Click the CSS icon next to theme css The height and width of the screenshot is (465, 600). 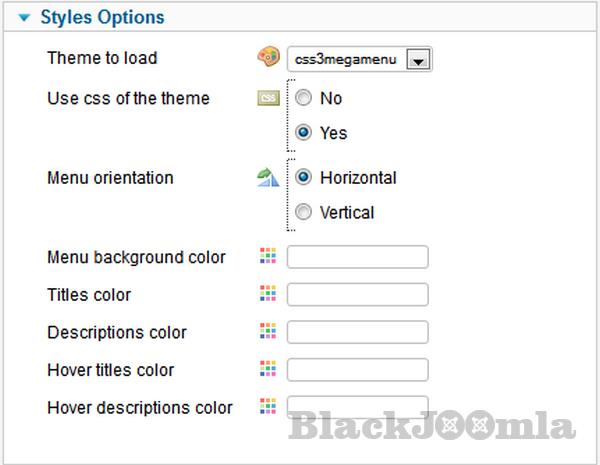coord(268,98)
